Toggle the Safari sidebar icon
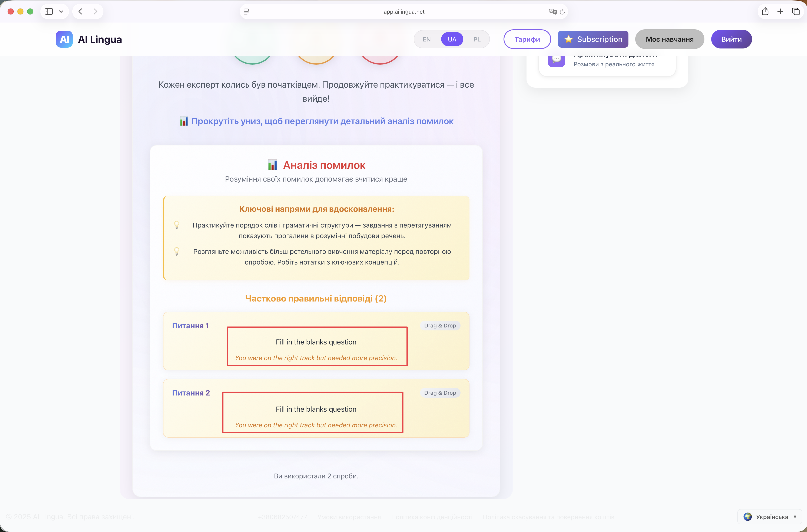Screen dimensions: 807x532 click(x=49, y=11)
